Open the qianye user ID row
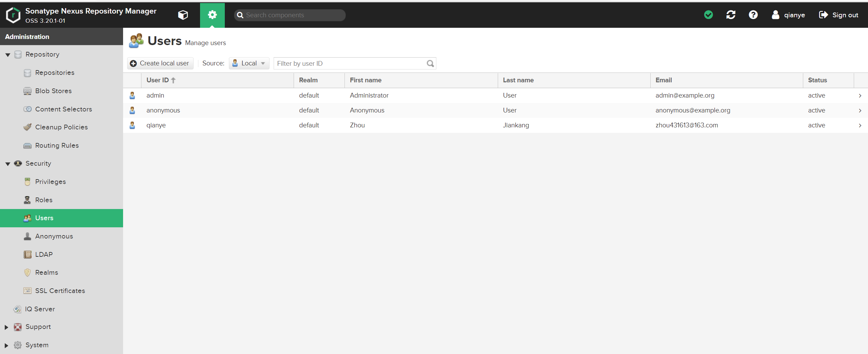 495,125
